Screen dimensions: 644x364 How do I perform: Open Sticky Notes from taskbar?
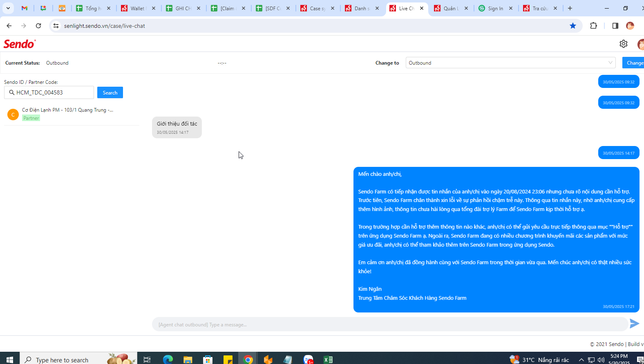228,360
